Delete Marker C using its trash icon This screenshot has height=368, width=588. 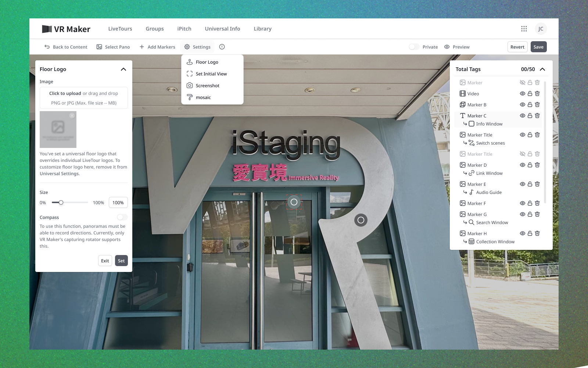tap(537, 116)
